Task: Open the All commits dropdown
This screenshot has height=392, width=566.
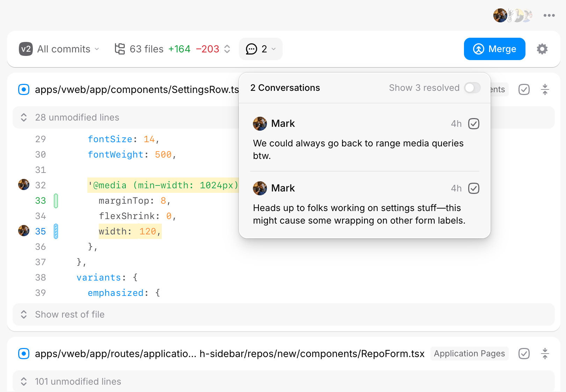Action: 59,49
